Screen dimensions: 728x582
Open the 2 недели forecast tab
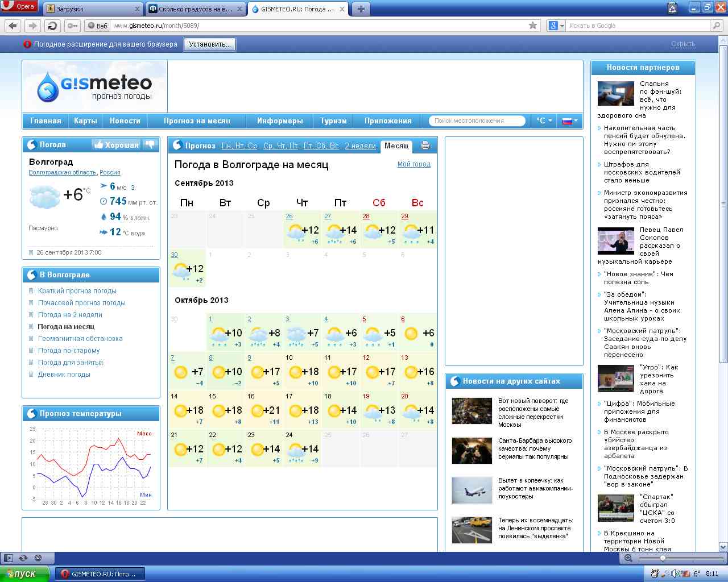coord(360,146)
